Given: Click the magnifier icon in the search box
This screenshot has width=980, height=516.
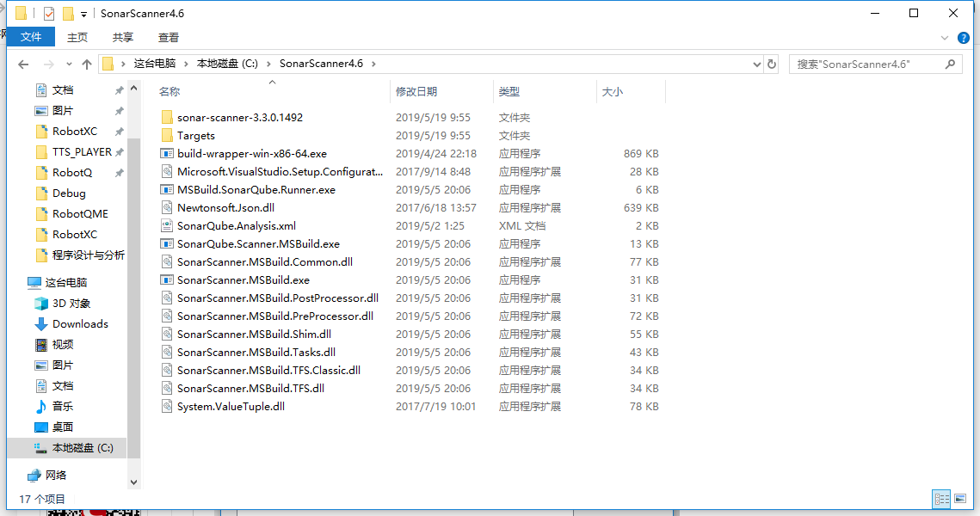Looking at the screenshot, I should pyautogui.click(x=950, y=63).
